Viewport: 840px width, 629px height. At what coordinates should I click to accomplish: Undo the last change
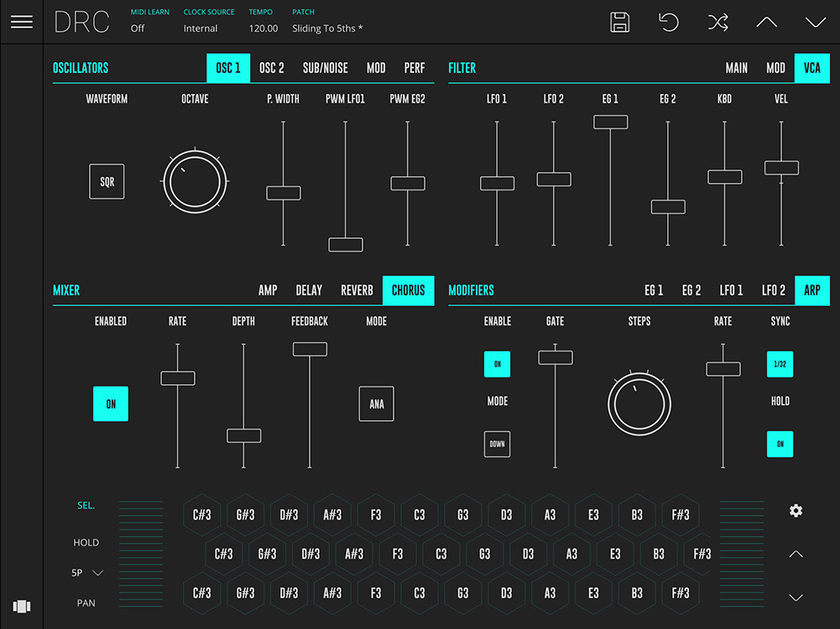pos(668,22)
